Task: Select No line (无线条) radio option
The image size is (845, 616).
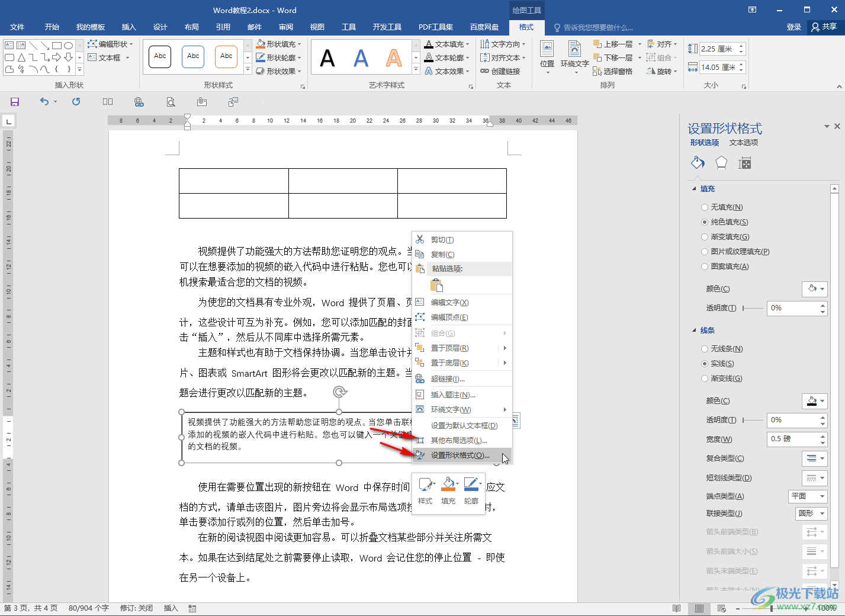Action: (x=722, y=349)
